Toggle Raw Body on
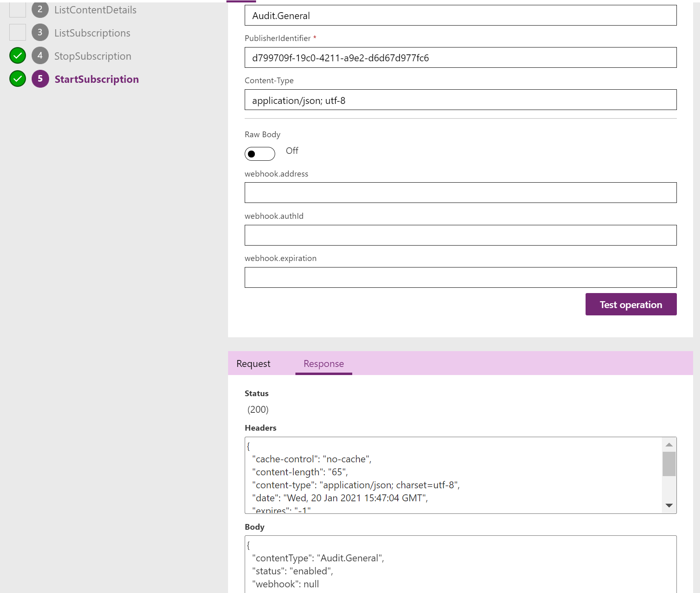The height and width of the screenshot is (593, 700). coord(260,154)
